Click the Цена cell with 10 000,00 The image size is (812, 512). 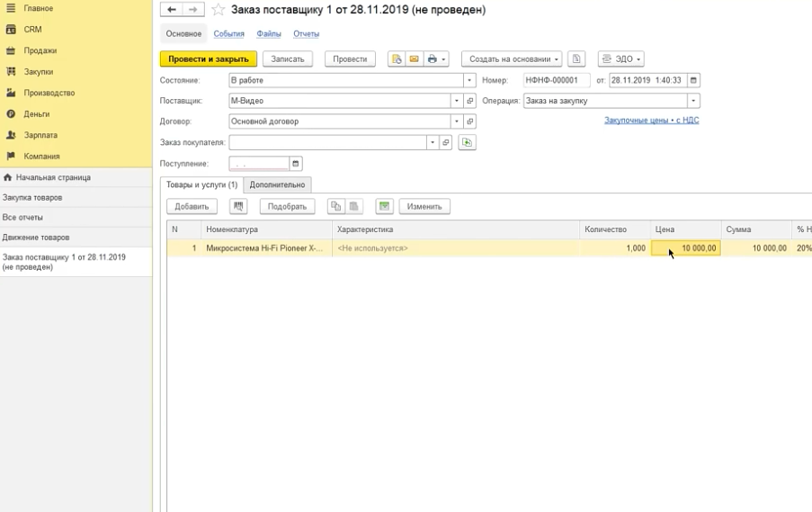tap(686, 248)
